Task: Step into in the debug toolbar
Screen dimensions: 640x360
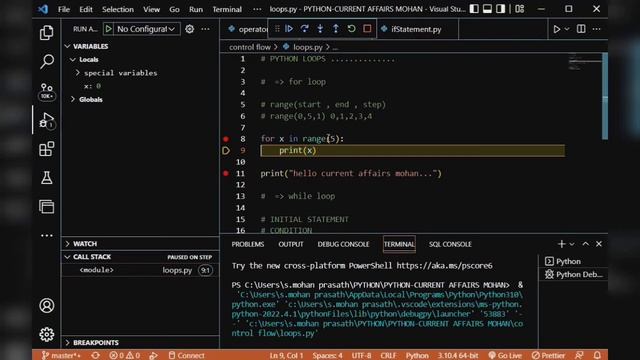Action: [320, 29]
